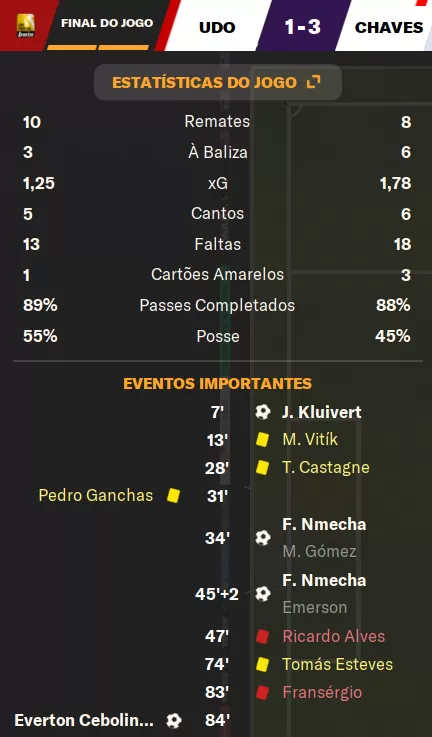The height and width of the screenshot is (737, 432).
Task: Click the Chaves team name
Action: pyautogui.click(x=389, y=27)
